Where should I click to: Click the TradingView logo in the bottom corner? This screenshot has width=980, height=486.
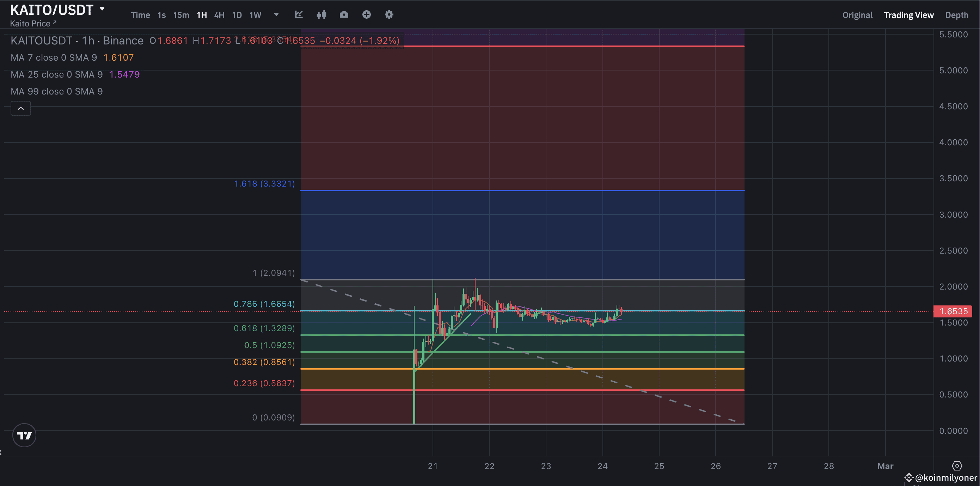24,435
